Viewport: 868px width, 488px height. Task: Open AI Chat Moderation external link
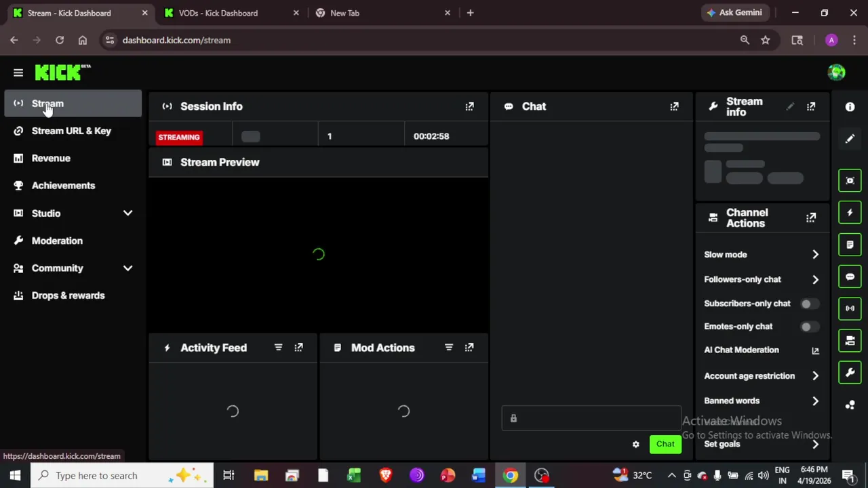(815, 350)
